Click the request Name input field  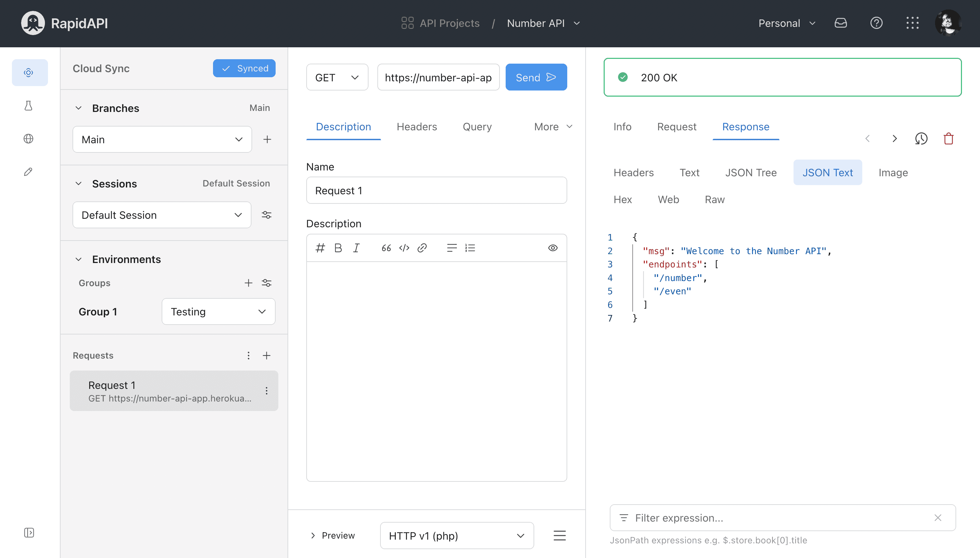[437, 191]
